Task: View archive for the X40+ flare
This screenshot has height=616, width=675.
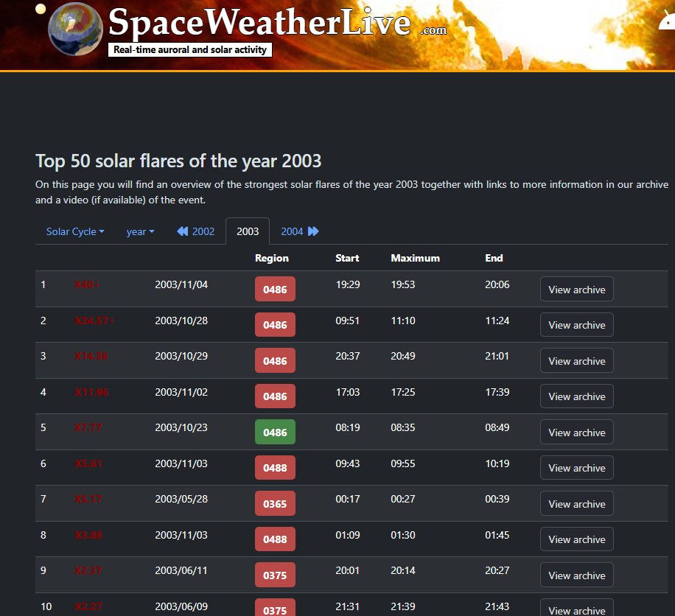Action: pos(577,289)
